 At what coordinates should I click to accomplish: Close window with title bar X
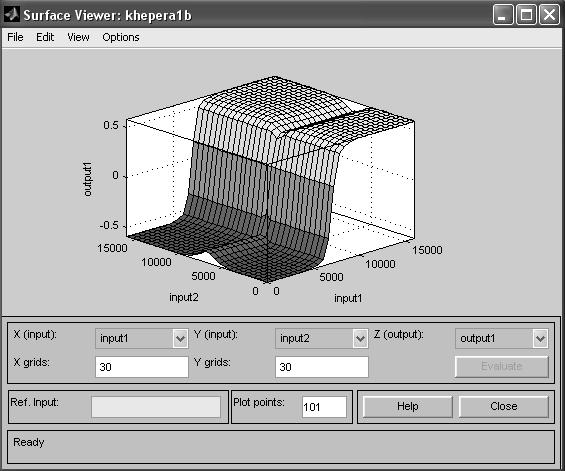tap(549, 15)
